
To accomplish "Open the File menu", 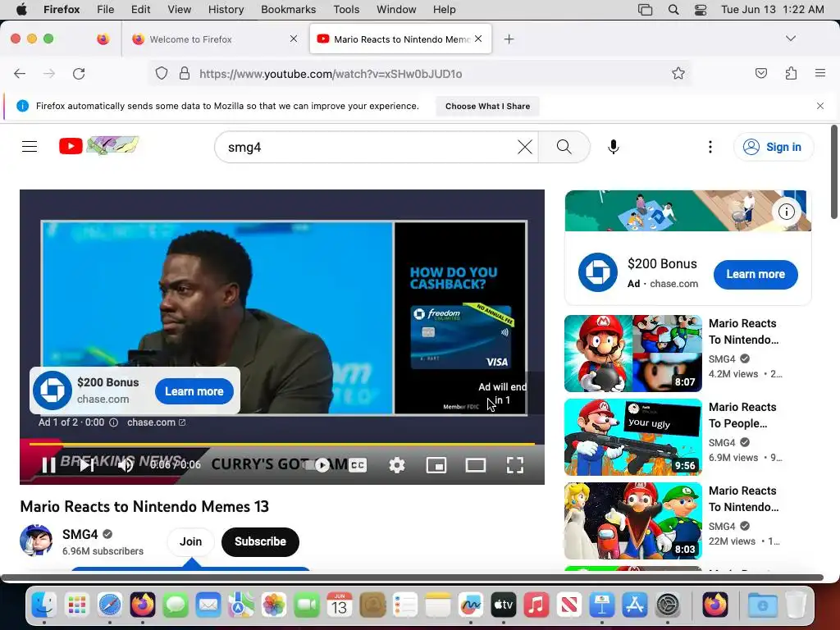I will 105,10.
